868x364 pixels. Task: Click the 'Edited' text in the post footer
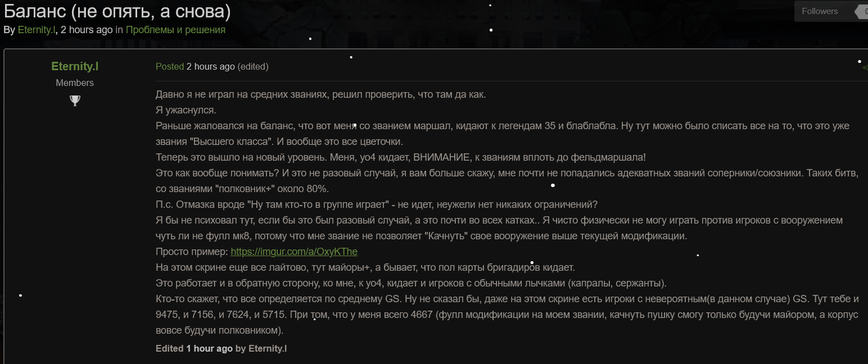click(x=169, y=348)
